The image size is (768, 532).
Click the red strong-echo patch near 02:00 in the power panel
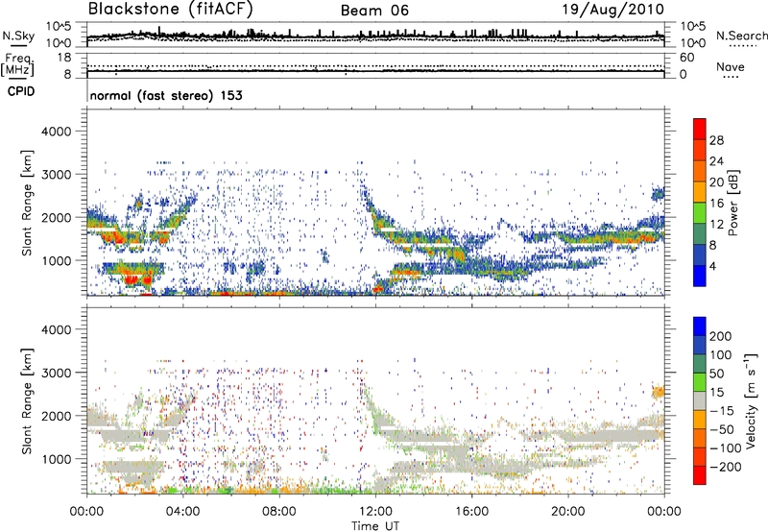[132, 279]
